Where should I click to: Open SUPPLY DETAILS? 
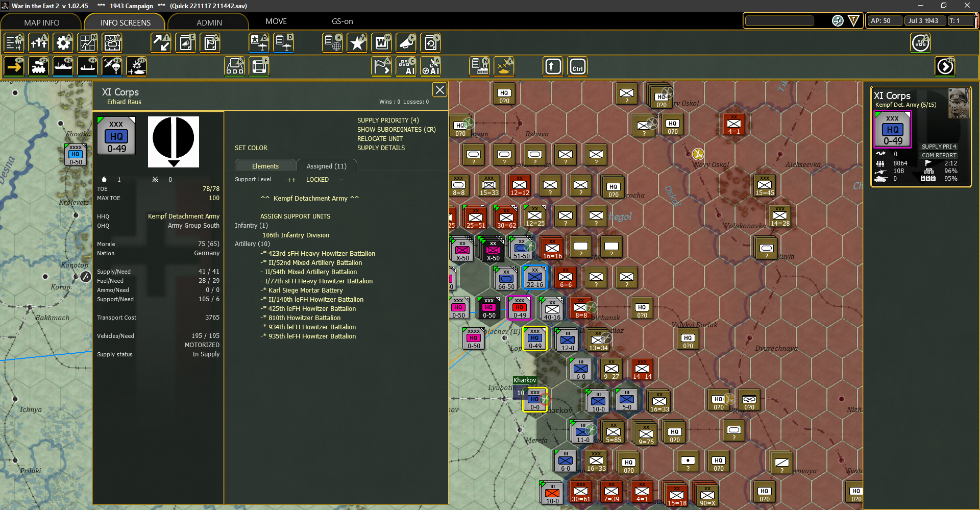pyautogui.click(x=381, y=148)
